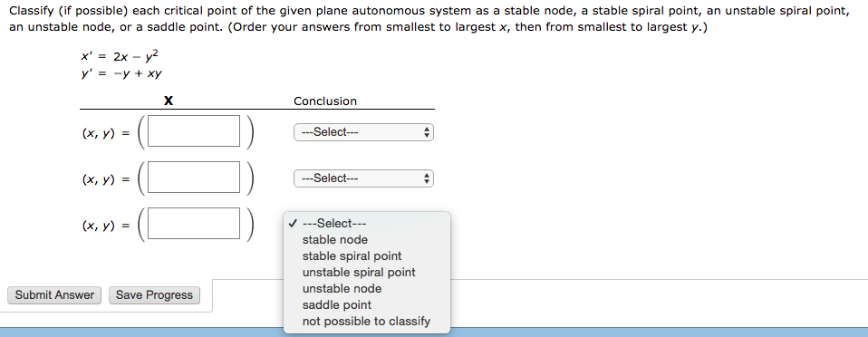Click the up-down arrows on first Select box
The width and height of the screenshot is (868, 337).
tap(426, 132)
